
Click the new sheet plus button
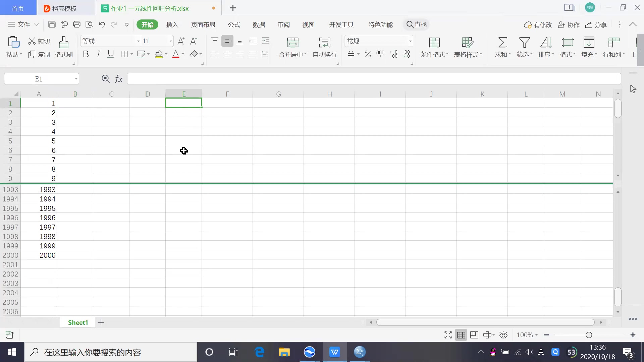coord(101,322)
